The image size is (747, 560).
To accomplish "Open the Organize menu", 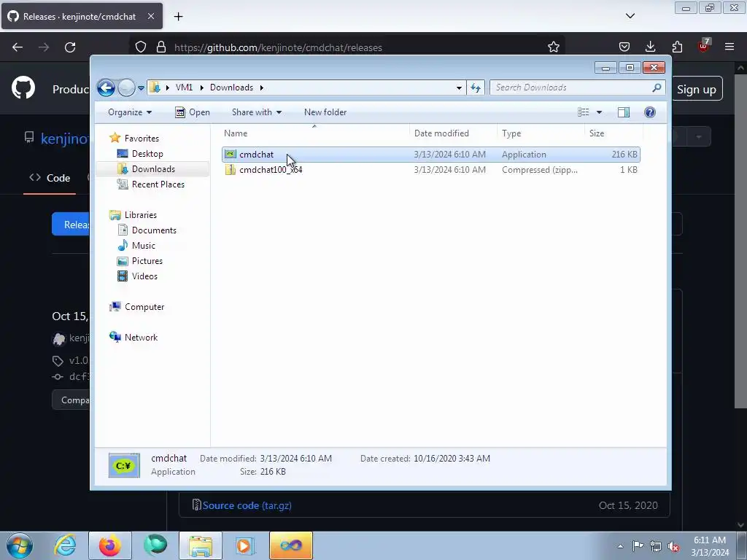I will point(130,112).
